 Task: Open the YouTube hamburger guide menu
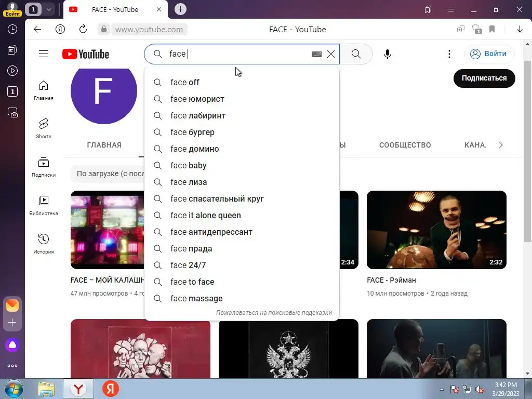coord(44,54)
